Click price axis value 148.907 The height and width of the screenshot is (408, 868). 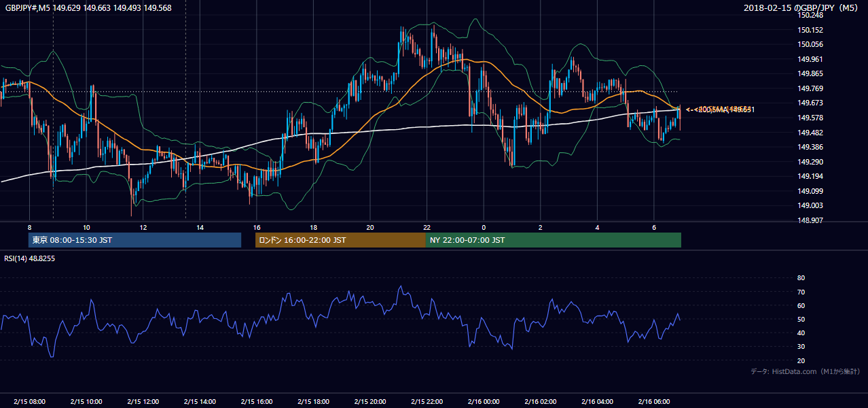tap(810, 220)
